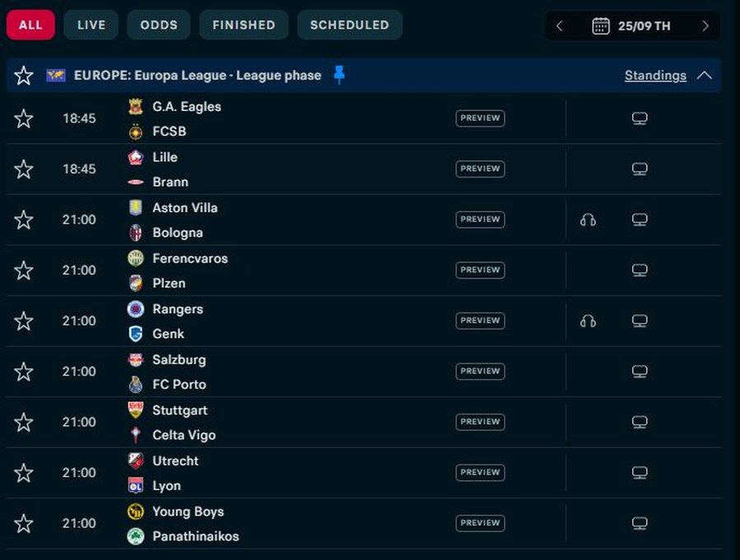
Task: Open PREVIEW for G.A. Eagles vs FCSB
Action: pos(480,118)
